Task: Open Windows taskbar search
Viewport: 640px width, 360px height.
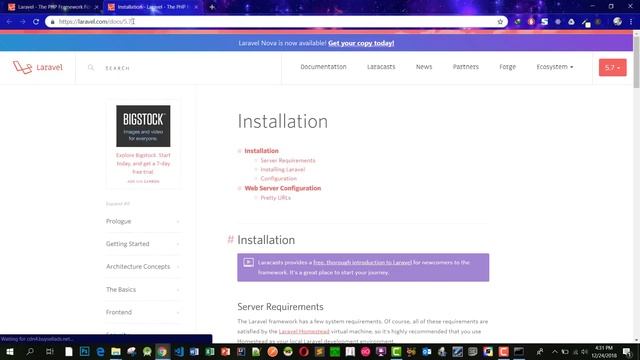Action: coord(30,351)
